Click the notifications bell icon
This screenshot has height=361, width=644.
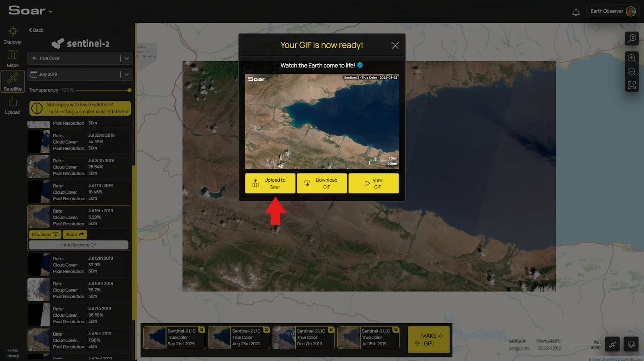pyautogui.click(x=576, y=12)
